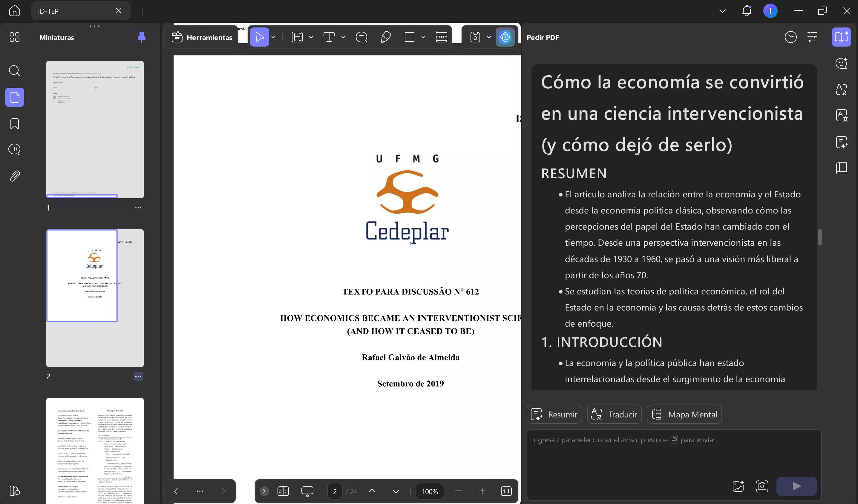Open the comments panel icon
The image size is (858, 504).
14,149
